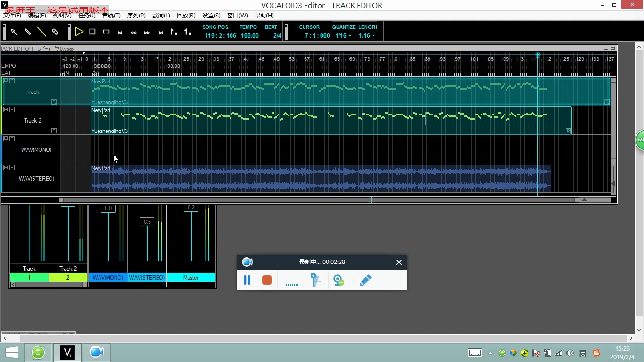Open the 视图(V) menu
Screen dimensions: 644x362
point(62,16)
